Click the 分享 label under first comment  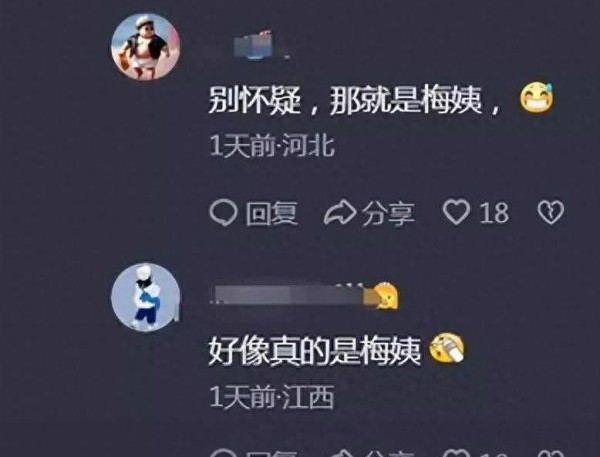tap(388, 213)
